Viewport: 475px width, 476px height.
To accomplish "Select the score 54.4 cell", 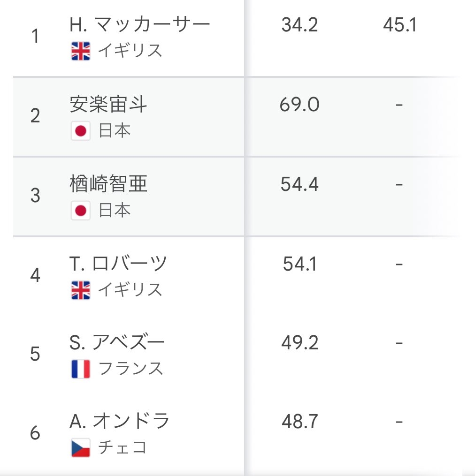I will click(x=299, y=184).
